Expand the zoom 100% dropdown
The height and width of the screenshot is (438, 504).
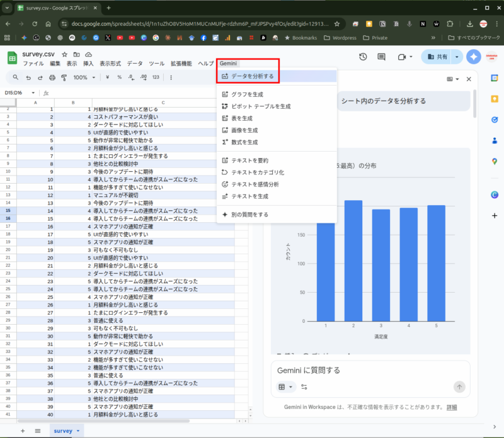pyautogui.click(x=93, y=77)
